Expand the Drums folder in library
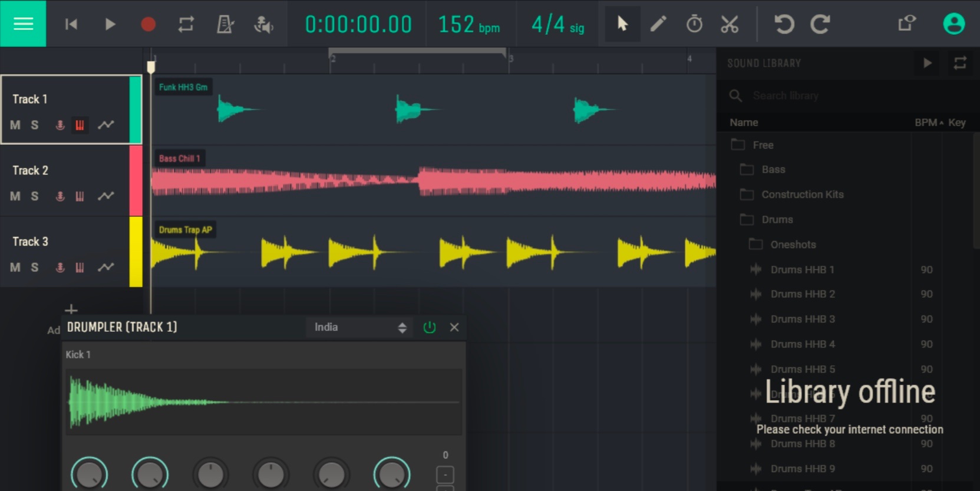The image size is (980, 491). 777,219
